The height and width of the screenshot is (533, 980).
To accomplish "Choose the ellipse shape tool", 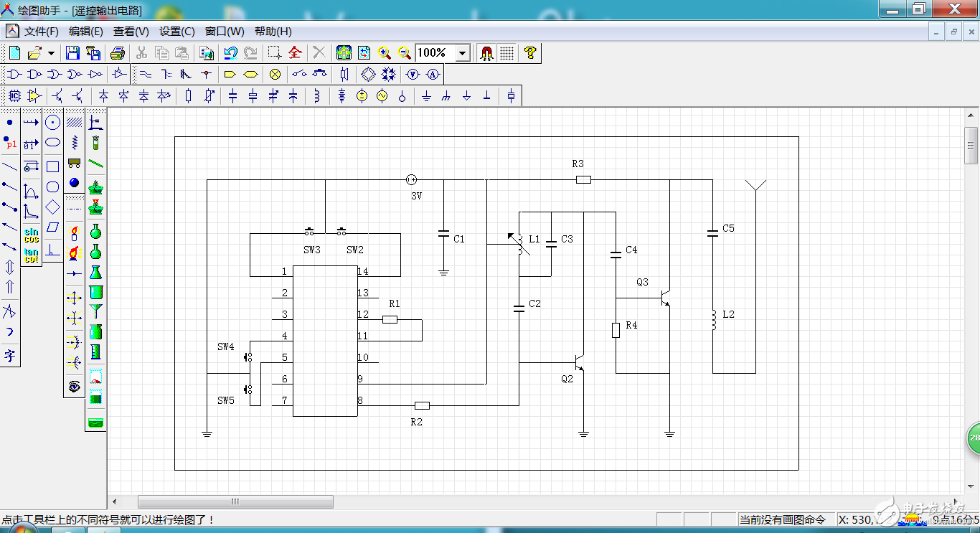I will (52, 143).
